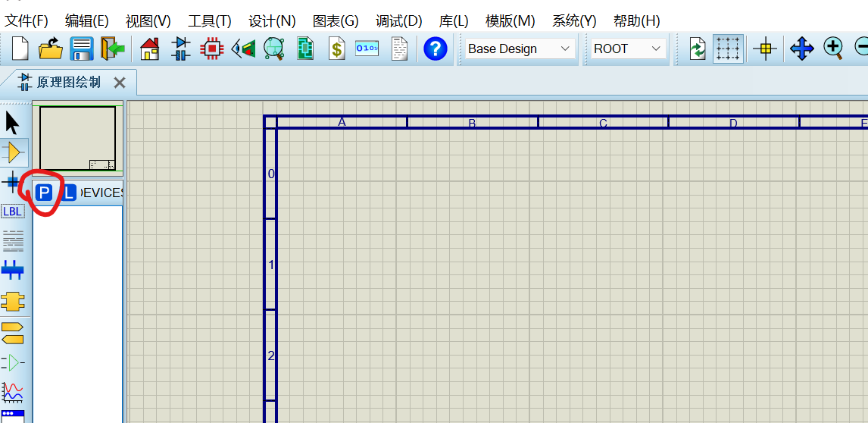Choose Device Pins Mode tool
Image resolution: width=868 pixels, height=423 pixels.
tap(13, 362)
